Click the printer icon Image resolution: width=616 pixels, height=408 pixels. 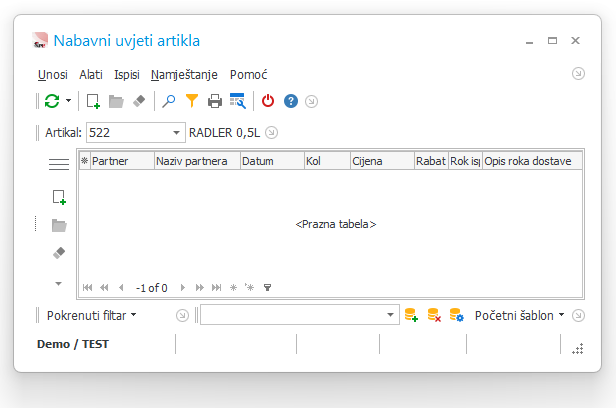[214, 101]
